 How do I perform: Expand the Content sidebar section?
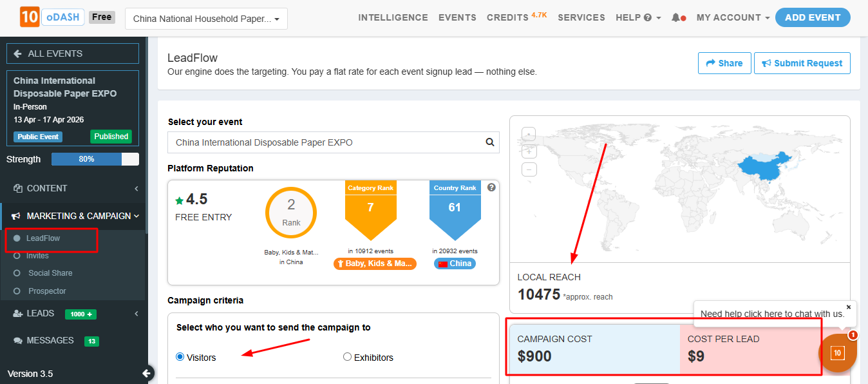point(73,188)
